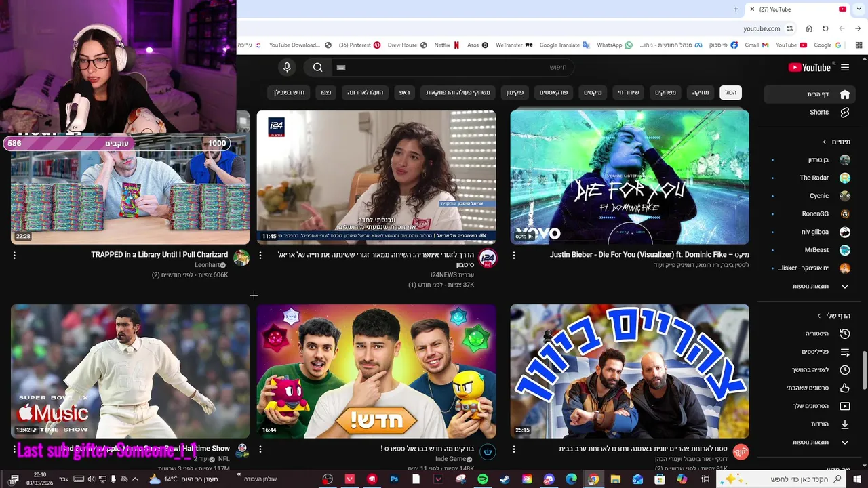Open Steam from the taskbar
This screenshot has height=488, width=868.
[505, 479]
